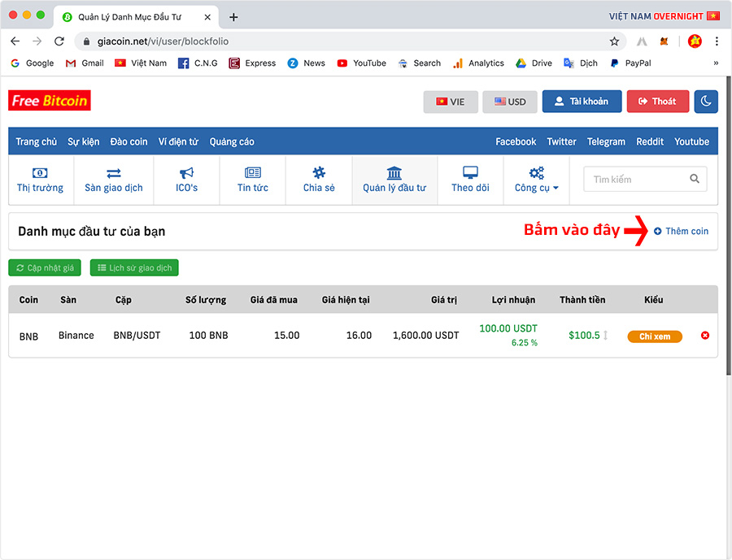
Task: Open the Chia sẻ sharing section
Action: point(319,180)
